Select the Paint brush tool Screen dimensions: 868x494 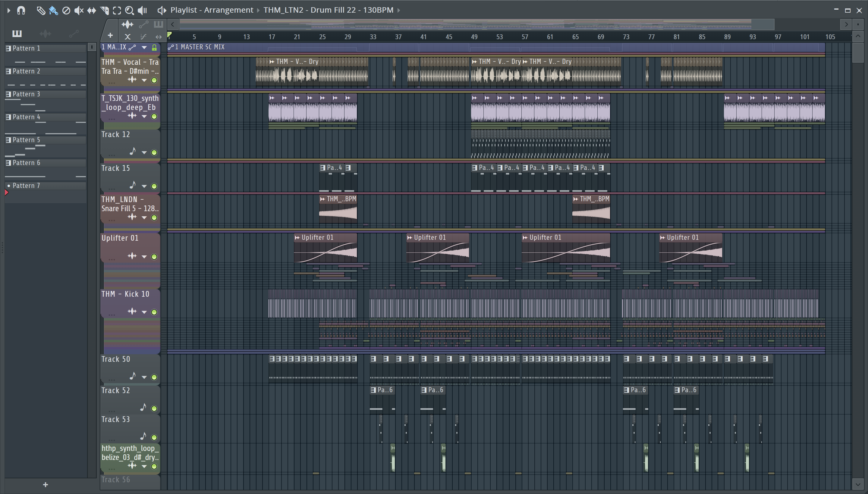click(53, 11)
